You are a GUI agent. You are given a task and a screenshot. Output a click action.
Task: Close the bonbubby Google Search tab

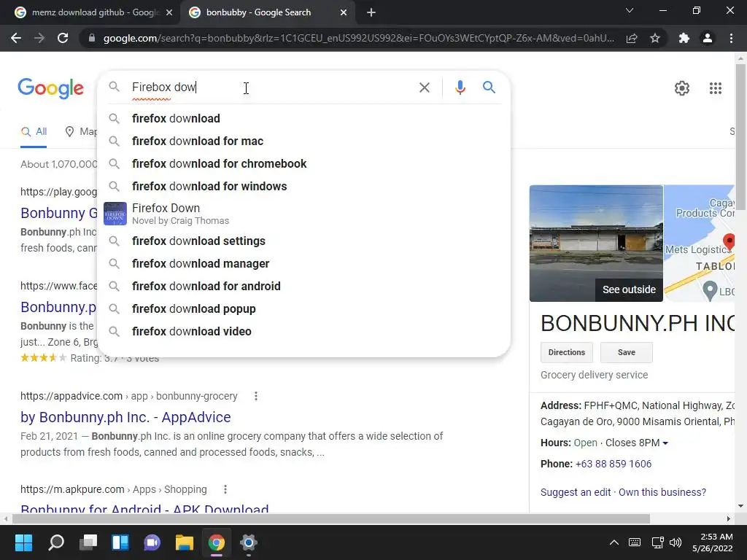coord(344,12)
